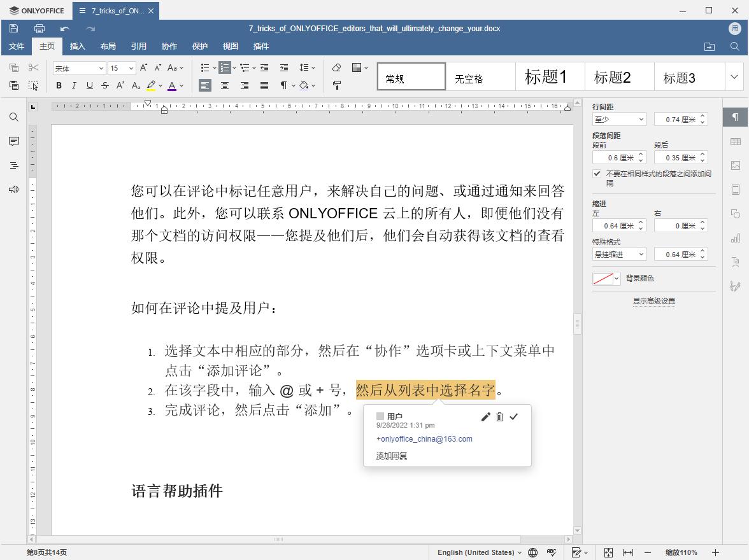Open comments panel in the left sidebar

[13, 141]
